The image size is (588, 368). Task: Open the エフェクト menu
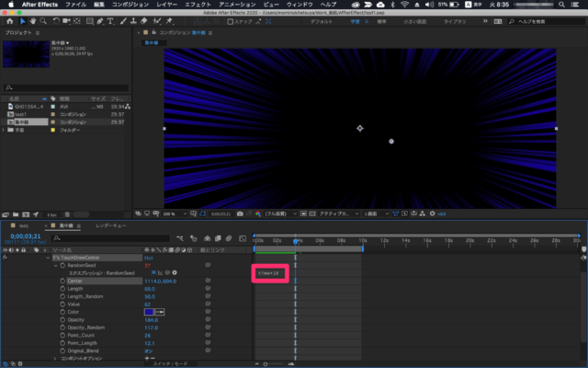(x=198, y=5)
